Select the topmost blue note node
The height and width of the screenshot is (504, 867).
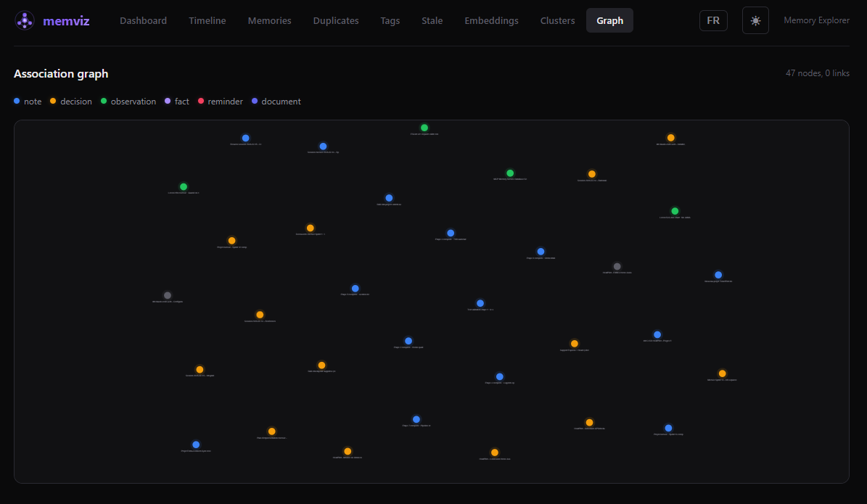click(245, 139)
